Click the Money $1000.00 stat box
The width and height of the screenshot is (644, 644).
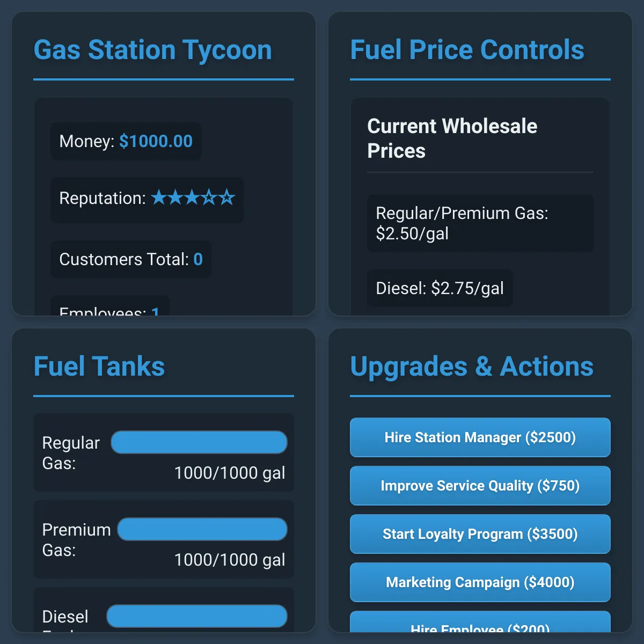click(126, 141)
